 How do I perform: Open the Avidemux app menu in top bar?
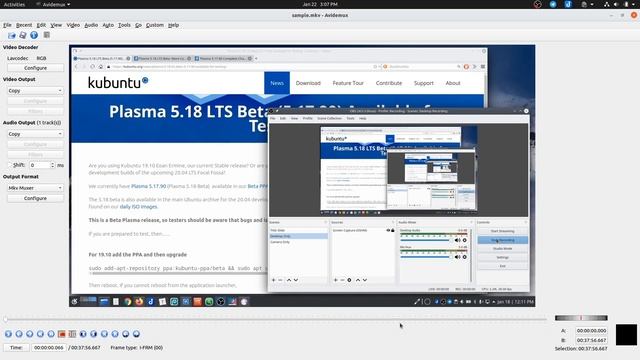tap(53, 4)
